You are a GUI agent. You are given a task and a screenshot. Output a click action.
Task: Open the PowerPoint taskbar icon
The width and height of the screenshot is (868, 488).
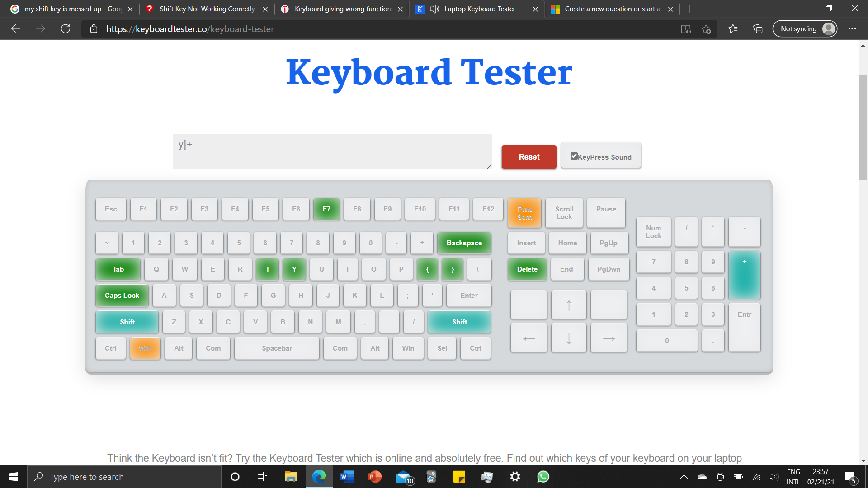point(375,477)
